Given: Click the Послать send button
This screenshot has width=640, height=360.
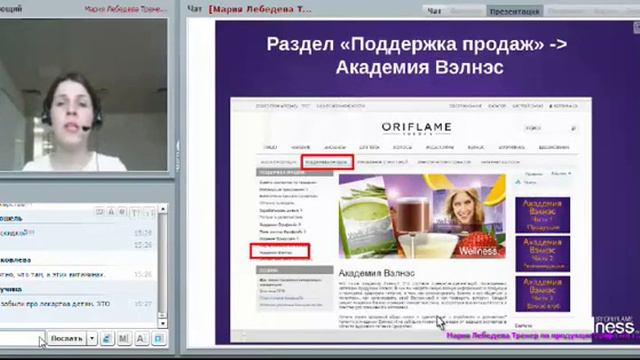Looking at the screenshot, I should [x=67, y=338].
